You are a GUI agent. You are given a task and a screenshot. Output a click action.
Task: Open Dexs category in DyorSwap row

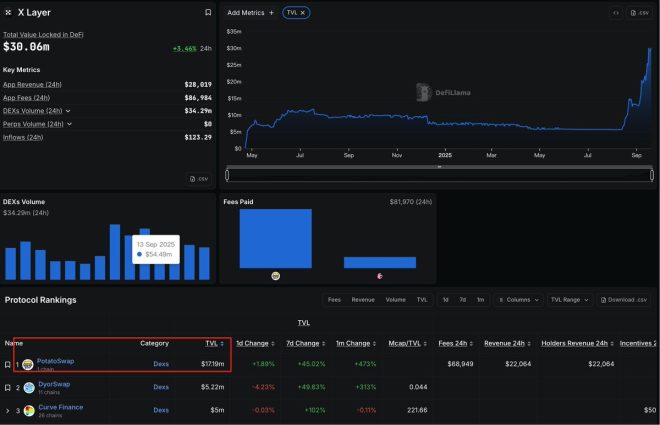tap(161, 387)
